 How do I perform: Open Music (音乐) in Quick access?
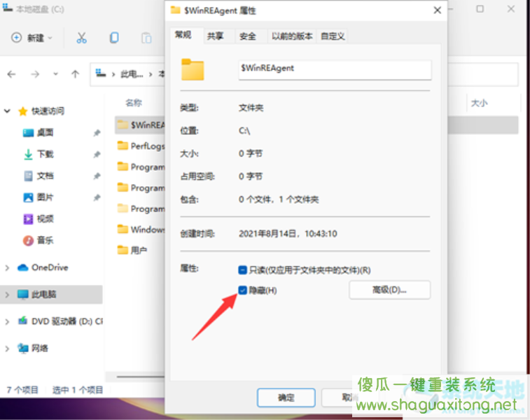point(39,241)
